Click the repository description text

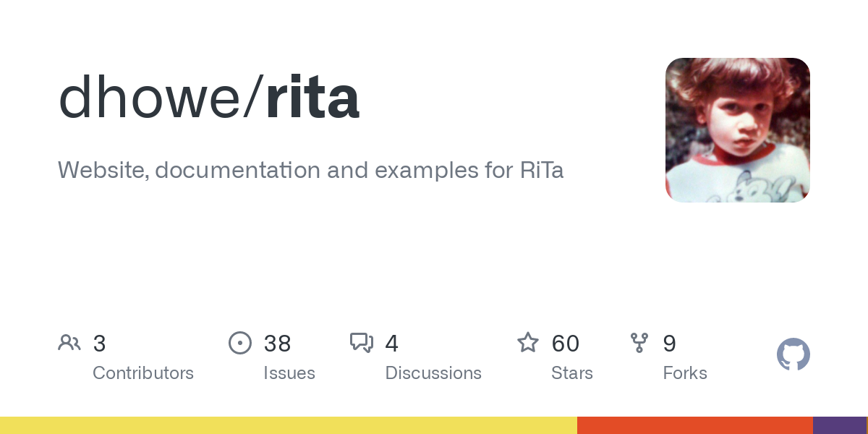pos(310,171)
